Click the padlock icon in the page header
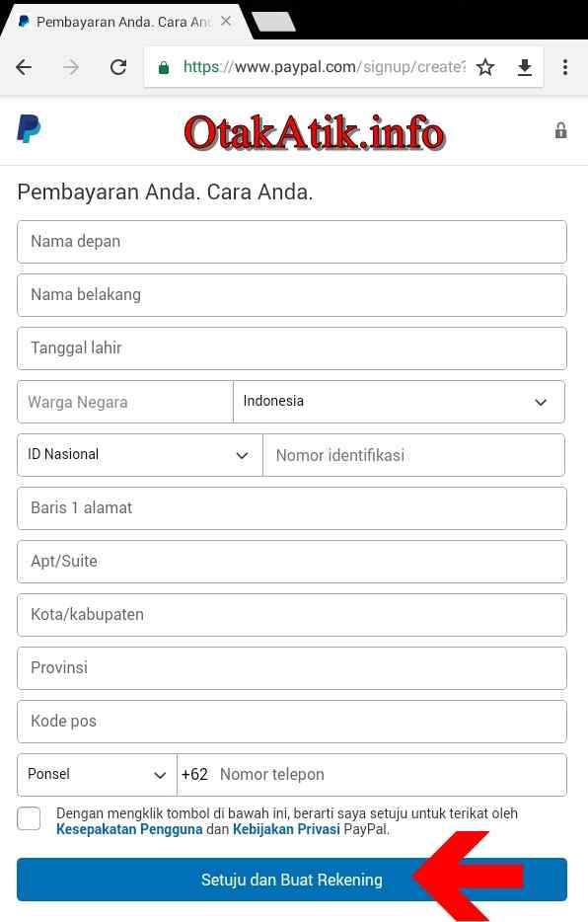 561,130
